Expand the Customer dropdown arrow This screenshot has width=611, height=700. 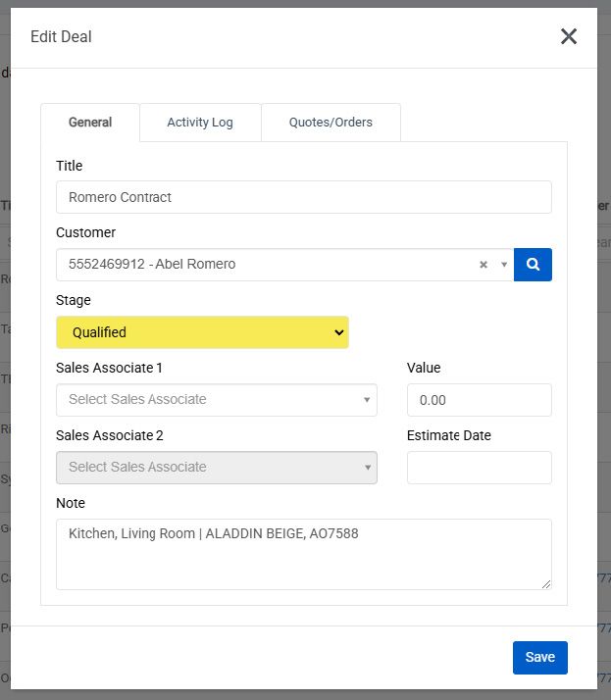click(x=504, y=265)
